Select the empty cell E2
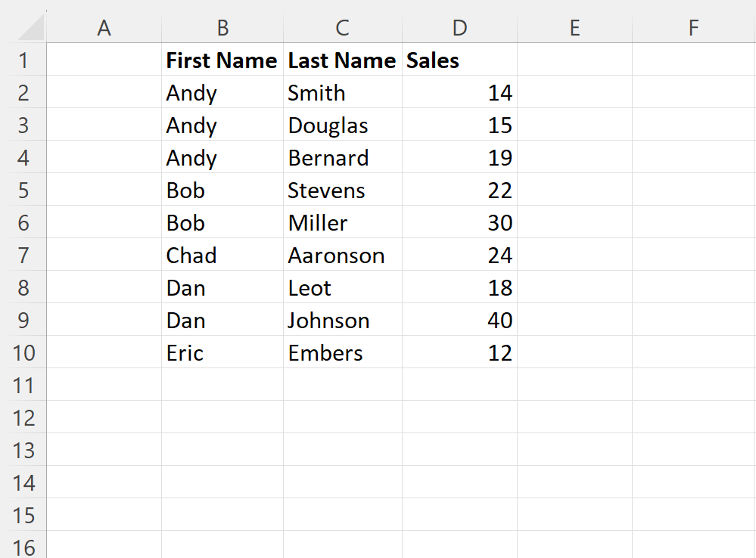Image resolution: width=756 pixels, height=558 pixels. click(x=574, y=92)
